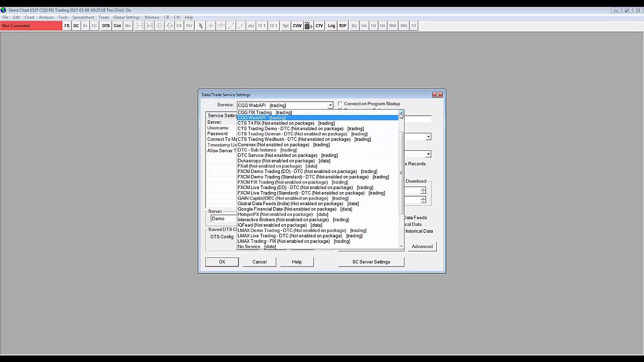Enable Connect on Program Startup checkbox
The height and width of the screenshot is (362, 644).
tap(340, 104)
